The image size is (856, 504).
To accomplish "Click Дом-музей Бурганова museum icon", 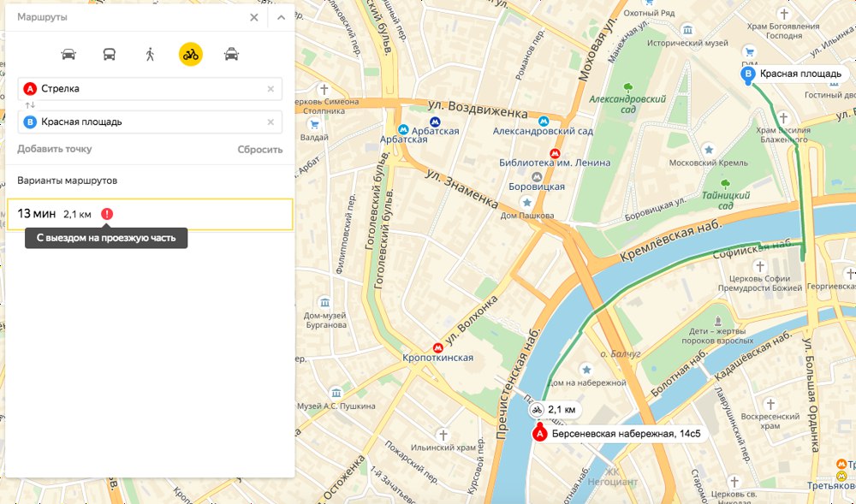I will click(x=325, y=302).
